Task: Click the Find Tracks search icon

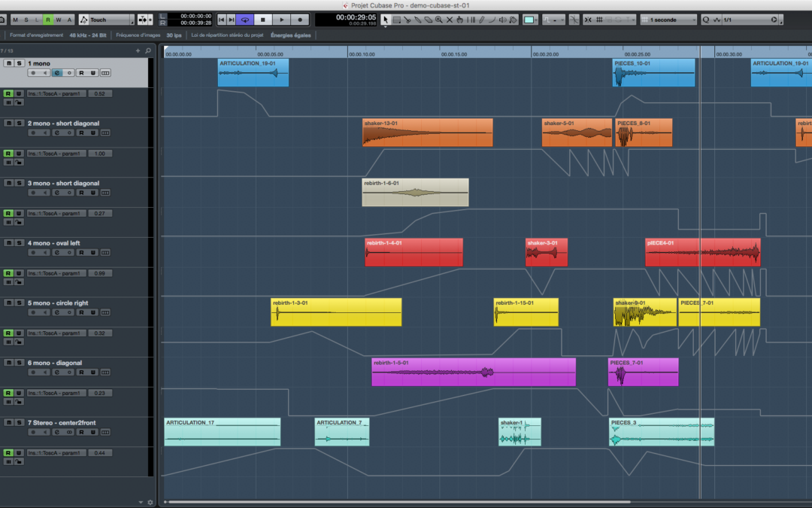Action: [x=148, y=51]
